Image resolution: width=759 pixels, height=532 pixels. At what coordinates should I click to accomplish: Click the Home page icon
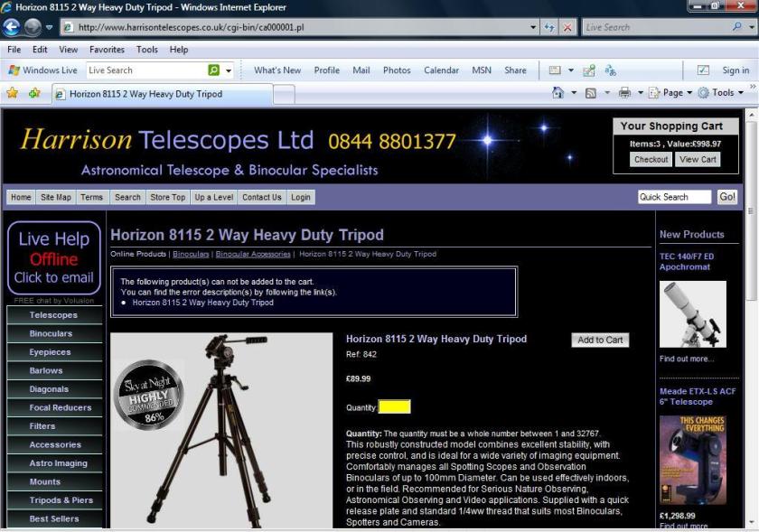(558, 93)
